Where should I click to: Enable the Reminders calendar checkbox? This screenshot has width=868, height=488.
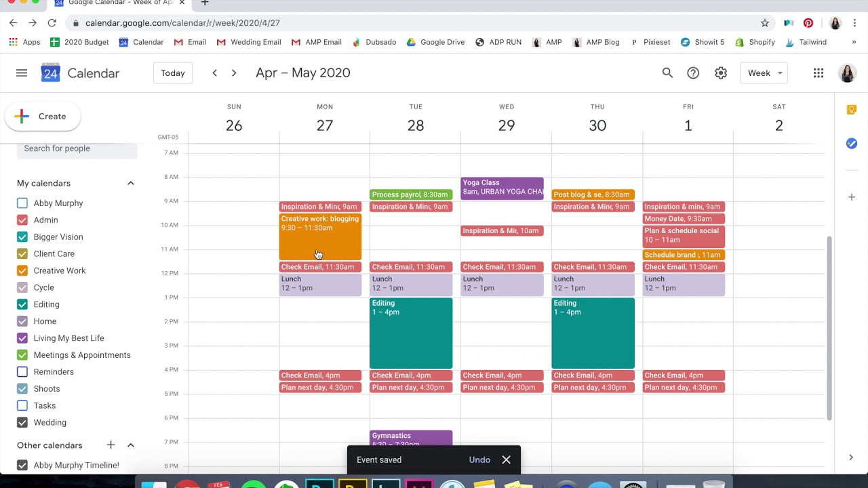click(x=22, y=372)
